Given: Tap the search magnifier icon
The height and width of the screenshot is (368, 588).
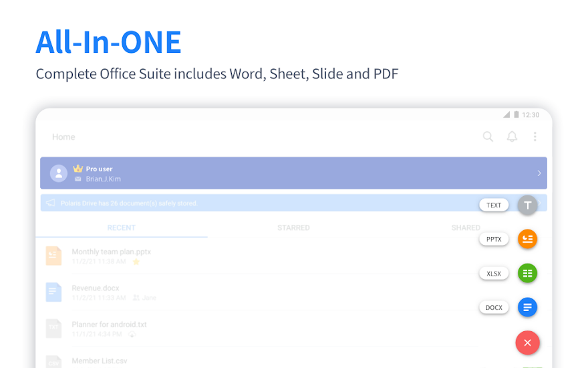Looking at the screenshot, I should 488,136.
